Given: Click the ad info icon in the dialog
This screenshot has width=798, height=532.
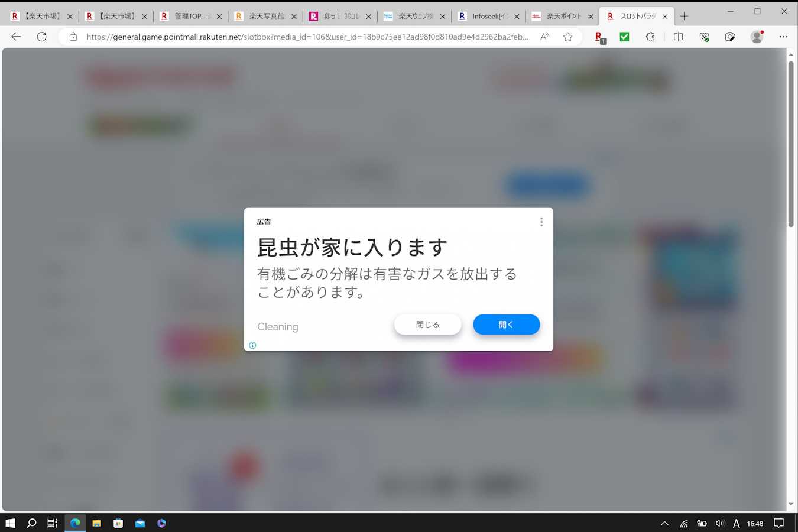Looking at the screenshot, I should [252, 345].
